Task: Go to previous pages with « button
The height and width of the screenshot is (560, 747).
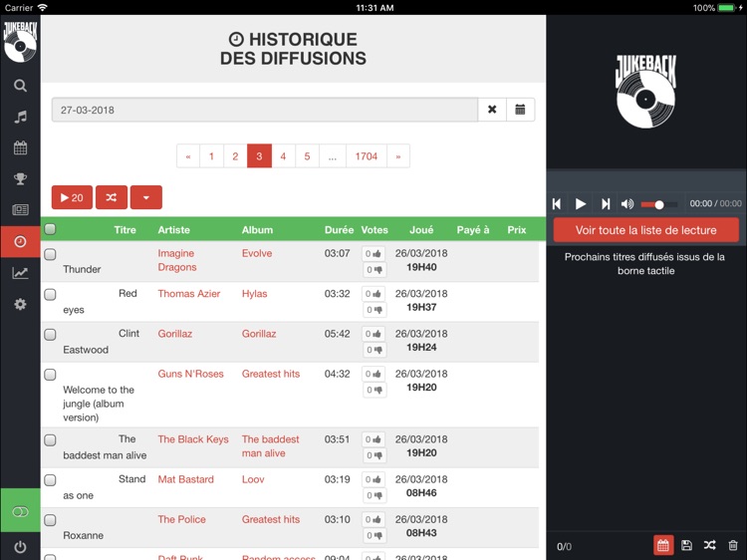Action: click(188, 155)
